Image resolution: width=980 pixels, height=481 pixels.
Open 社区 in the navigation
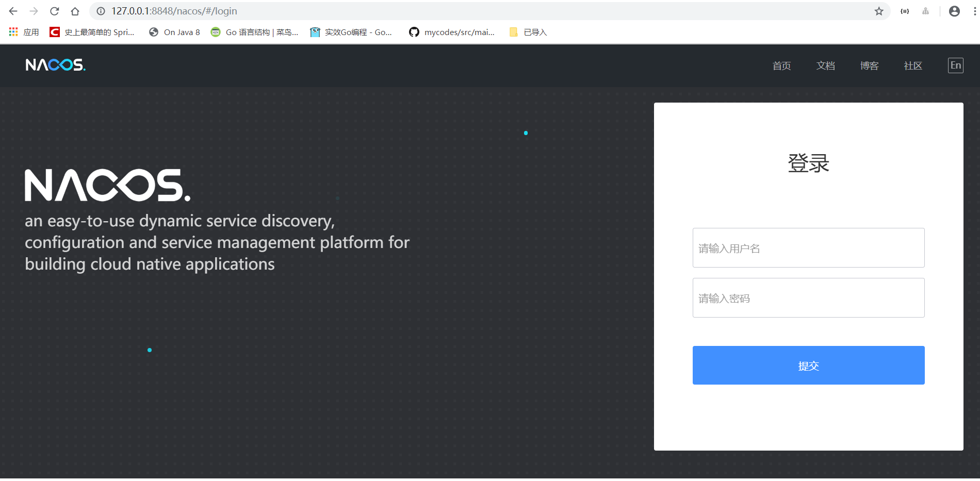point(913,65)
